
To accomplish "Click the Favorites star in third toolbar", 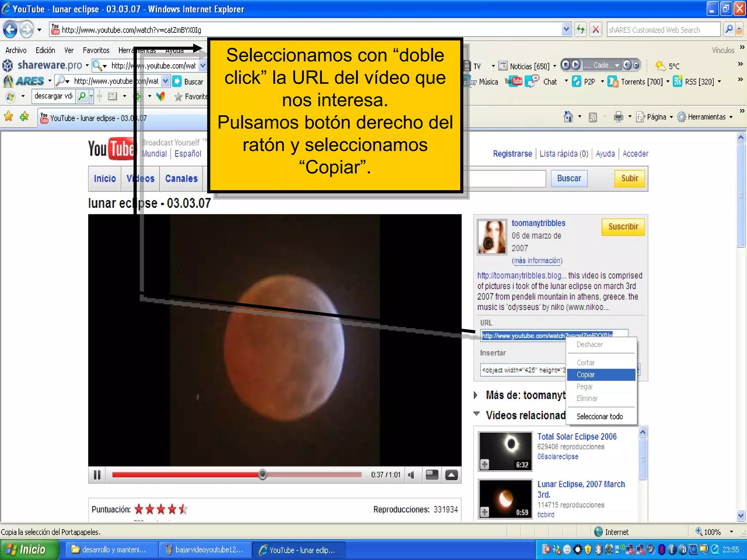I will tap(178, 97).
